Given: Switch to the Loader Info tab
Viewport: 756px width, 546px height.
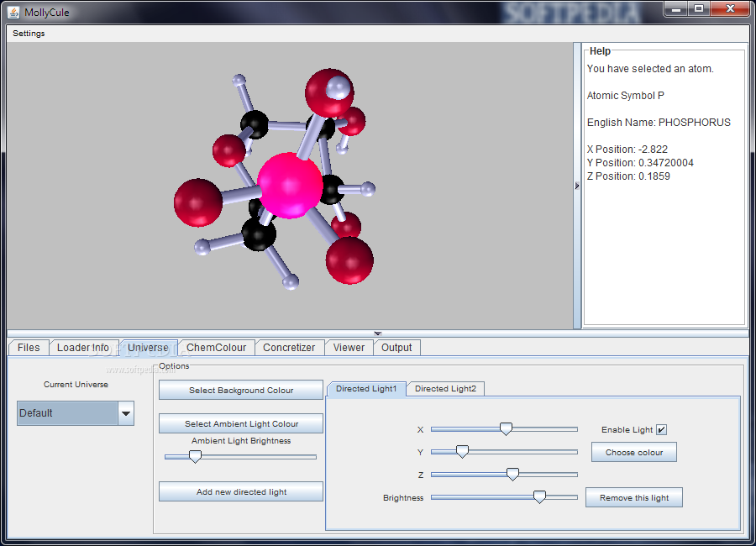Looking at the screenshot, I should 83,347.
